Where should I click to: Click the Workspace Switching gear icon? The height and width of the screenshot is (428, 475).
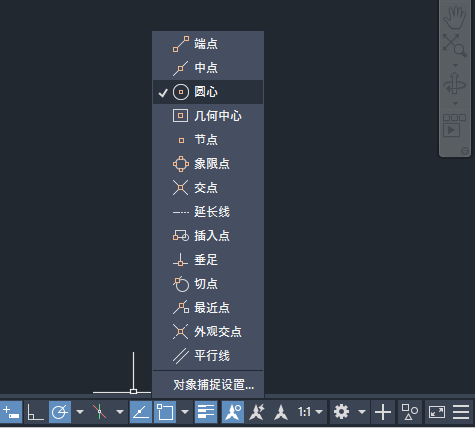coord(341,412)
